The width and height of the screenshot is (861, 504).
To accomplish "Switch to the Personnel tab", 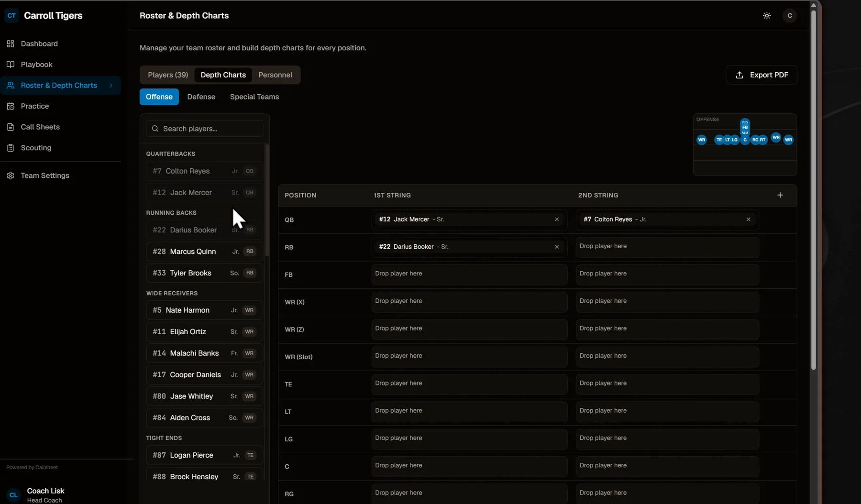I will (275, 75).
